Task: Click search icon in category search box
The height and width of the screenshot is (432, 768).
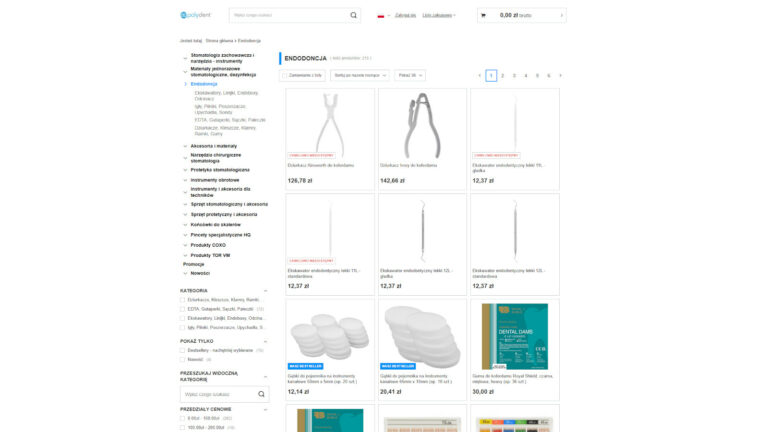Action: point(261,394)
